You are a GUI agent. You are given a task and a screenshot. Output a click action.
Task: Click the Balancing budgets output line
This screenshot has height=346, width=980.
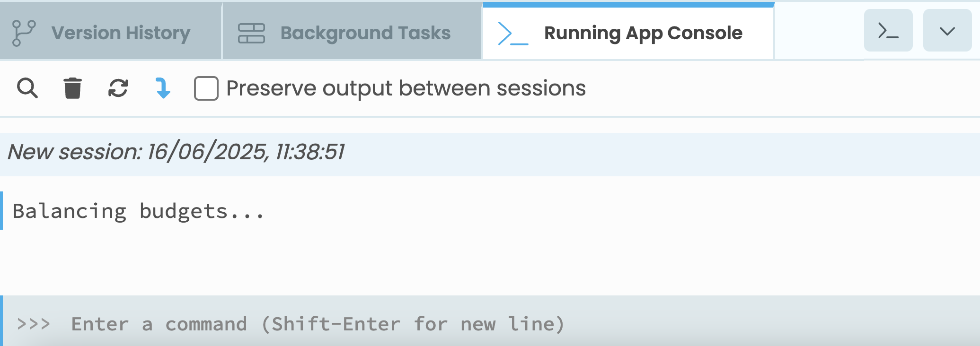point(137,211)
